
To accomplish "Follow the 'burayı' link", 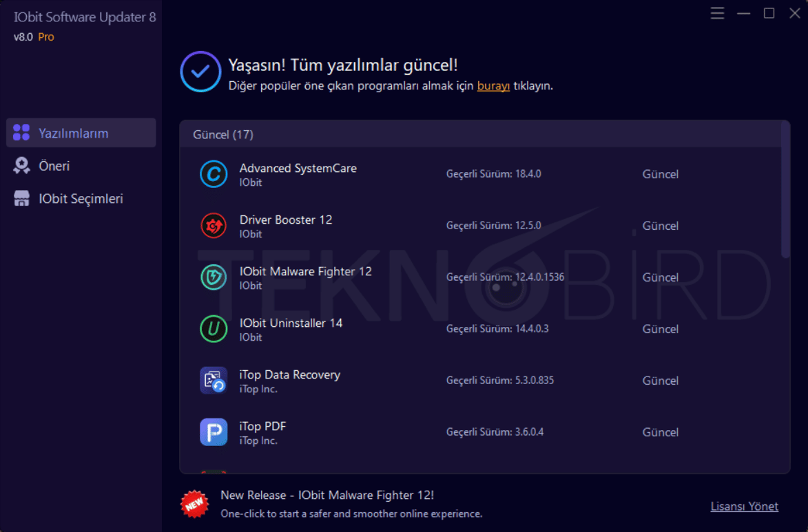I will tap(493, 86).
